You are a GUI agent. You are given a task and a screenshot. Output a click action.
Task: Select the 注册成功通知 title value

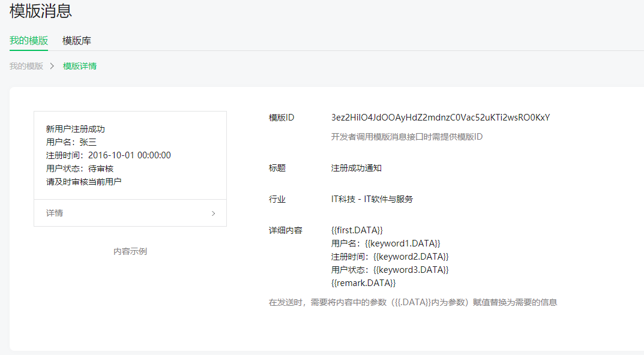pos(357,168)
